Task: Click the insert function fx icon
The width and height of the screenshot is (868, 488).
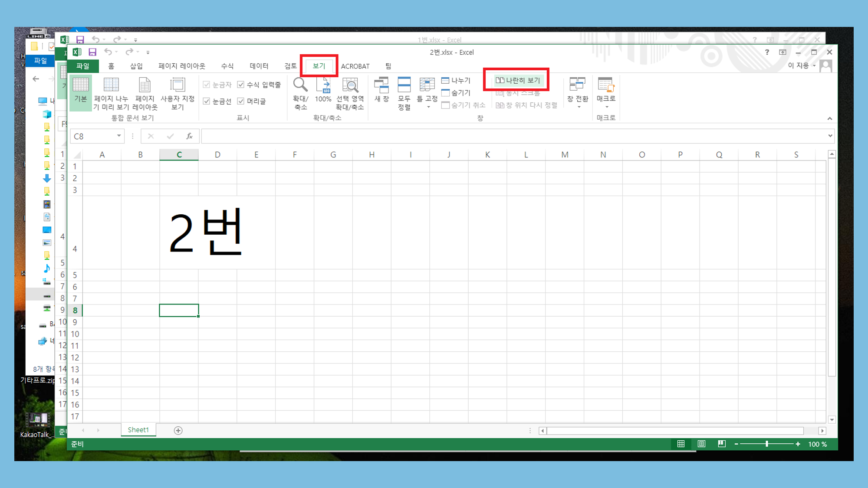Action: [x=189, y=136]
